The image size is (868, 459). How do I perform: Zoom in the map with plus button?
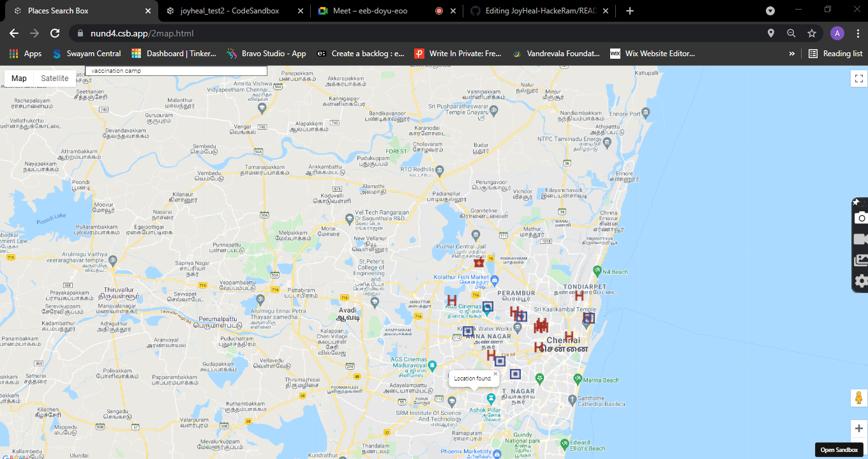tap(858, 428)
